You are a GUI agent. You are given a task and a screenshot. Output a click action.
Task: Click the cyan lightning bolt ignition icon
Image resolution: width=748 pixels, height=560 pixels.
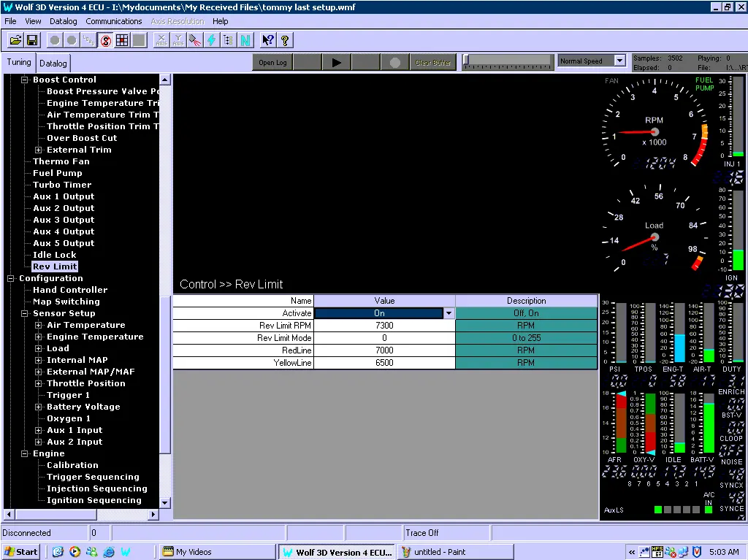click(212, 40)
